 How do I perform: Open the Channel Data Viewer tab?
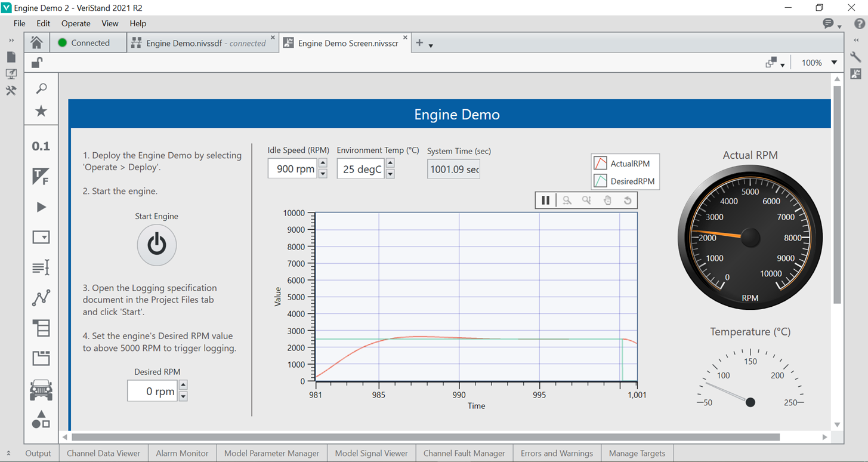(x=103, y=453)
